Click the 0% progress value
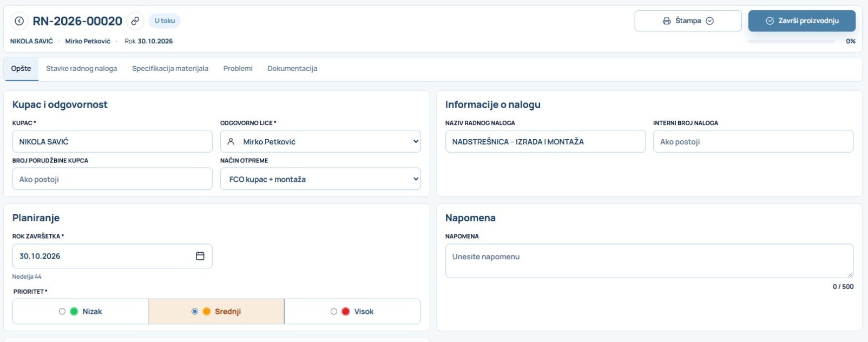Image resolution: width=868 pixels, height=342 pixels. coord(851,41)
